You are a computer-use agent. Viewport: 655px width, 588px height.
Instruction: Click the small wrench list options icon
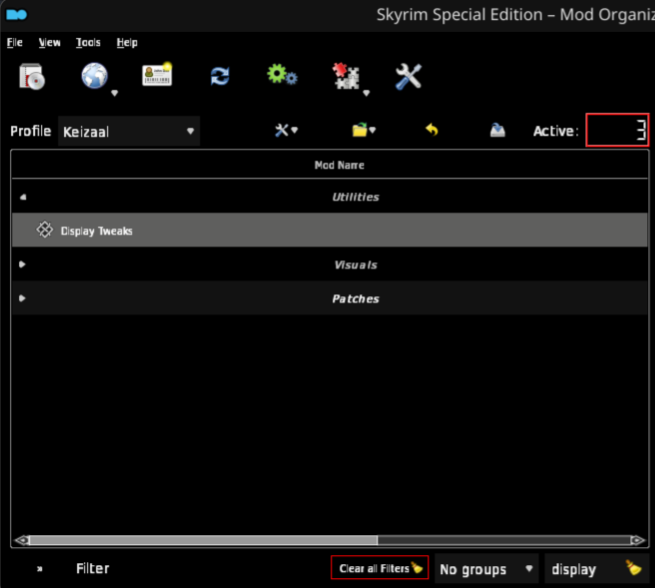point(286,131)
